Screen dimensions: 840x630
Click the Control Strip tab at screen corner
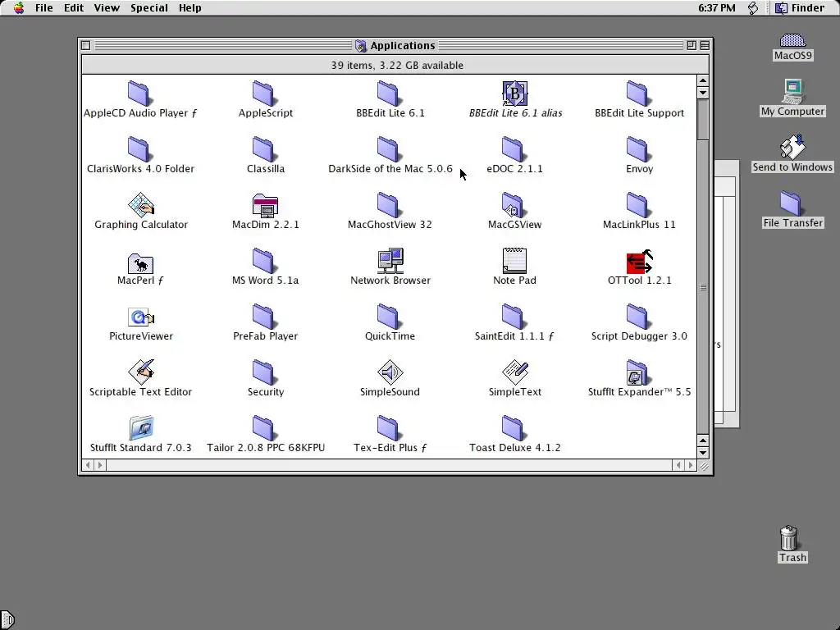(7, 620)
